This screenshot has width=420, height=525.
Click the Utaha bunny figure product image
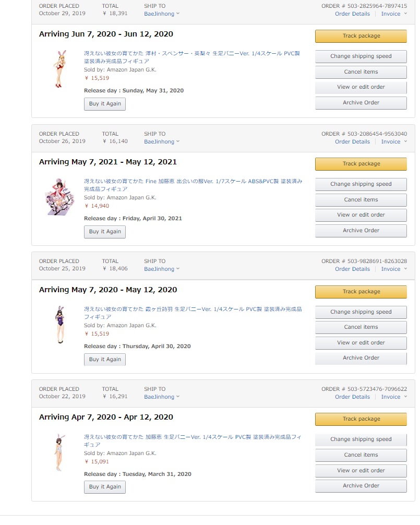coord(58,325)
